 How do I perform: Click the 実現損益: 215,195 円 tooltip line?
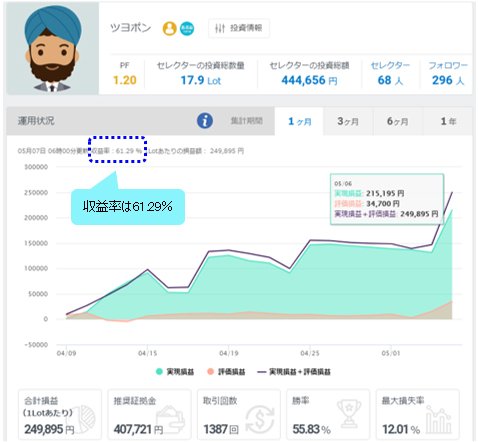(369, 193)
